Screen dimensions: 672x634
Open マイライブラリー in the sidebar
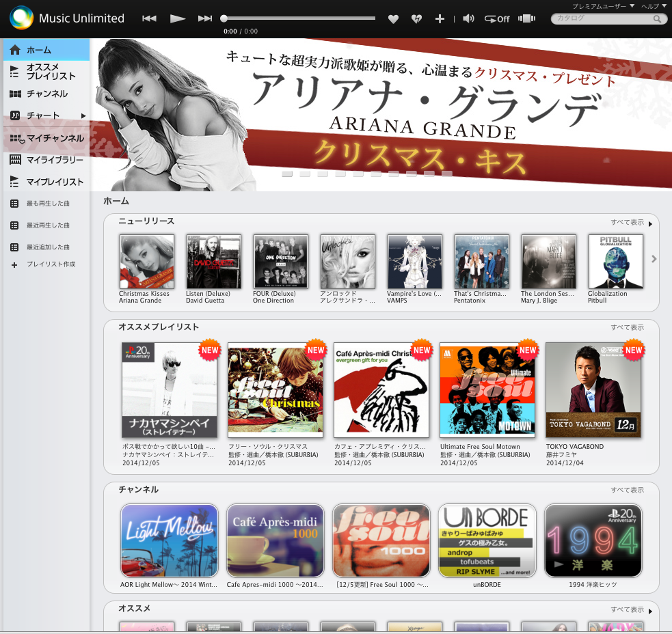46,160
